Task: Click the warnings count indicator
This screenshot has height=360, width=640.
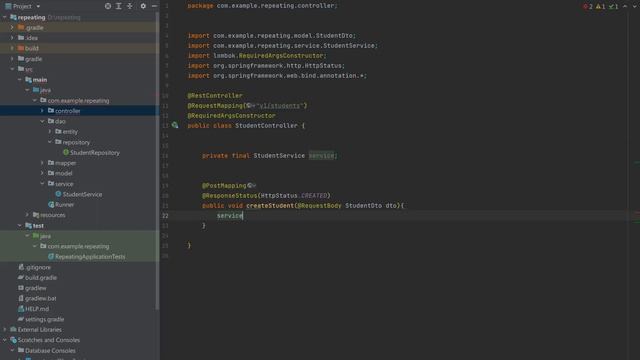Action: click(600, 7)
